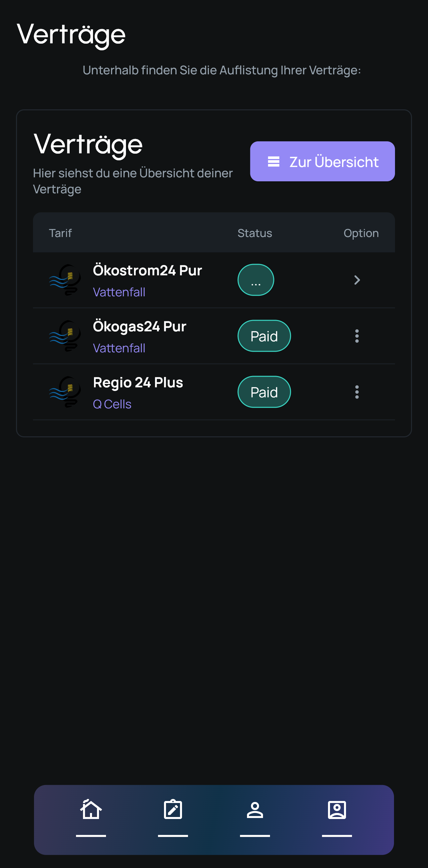Open options menu for Regio 24 Plus
428x868 pixels.
pyautogui.click(x=357, y=392)
